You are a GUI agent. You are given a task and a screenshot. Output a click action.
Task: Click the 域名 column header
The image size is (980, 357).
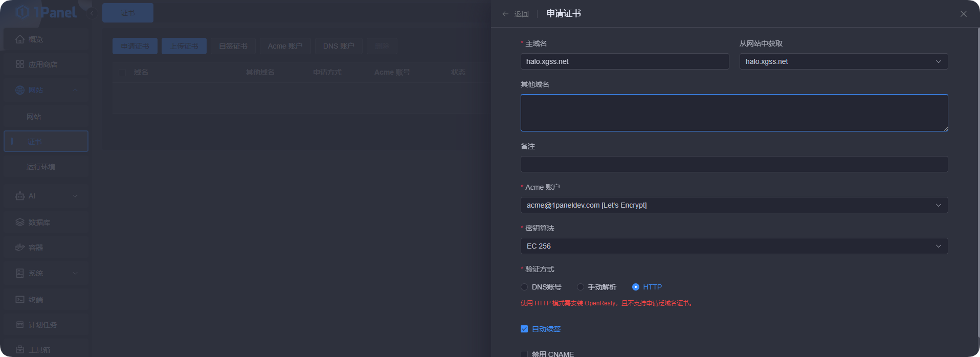pos(141,73)
